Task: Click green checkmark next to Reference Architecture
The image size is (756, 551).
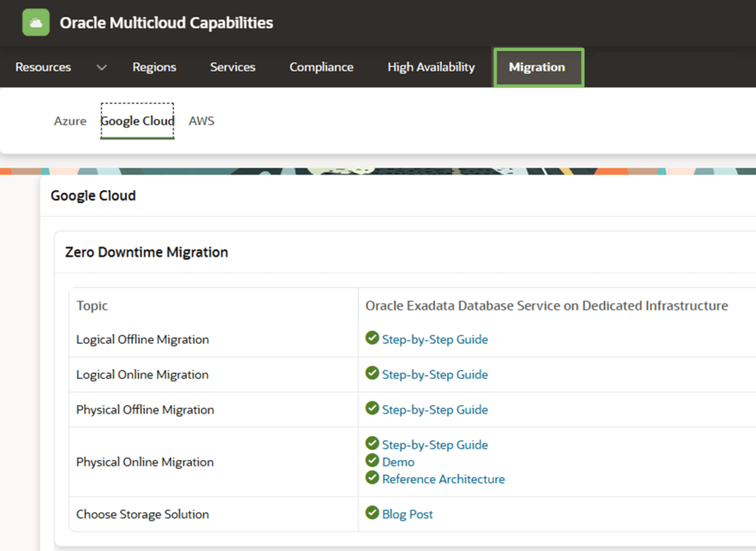Action: (372, 478)
